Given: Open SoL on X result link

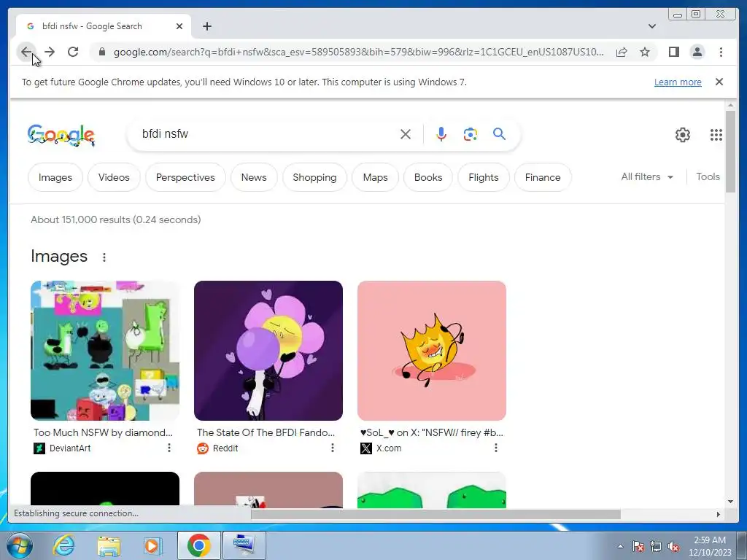Looking at the screenshot, I should (432, 432).
